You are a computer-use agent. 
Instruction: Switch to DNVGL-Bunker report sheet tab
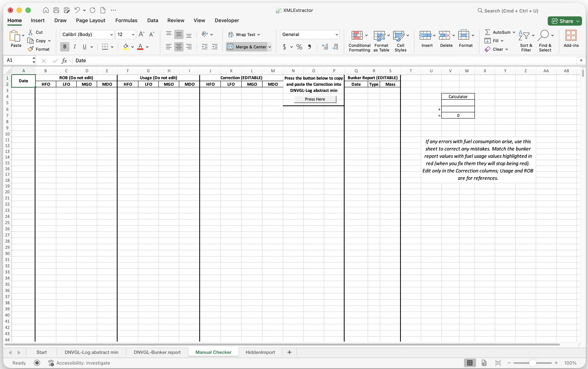coord(157,352)
